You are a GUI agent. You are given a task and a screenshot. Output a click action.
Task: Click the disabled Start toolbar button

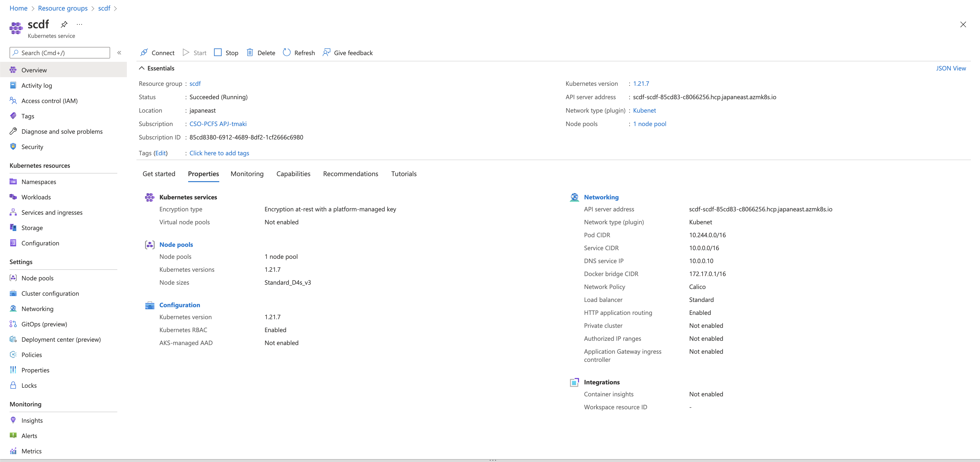(x=194, y=52)
